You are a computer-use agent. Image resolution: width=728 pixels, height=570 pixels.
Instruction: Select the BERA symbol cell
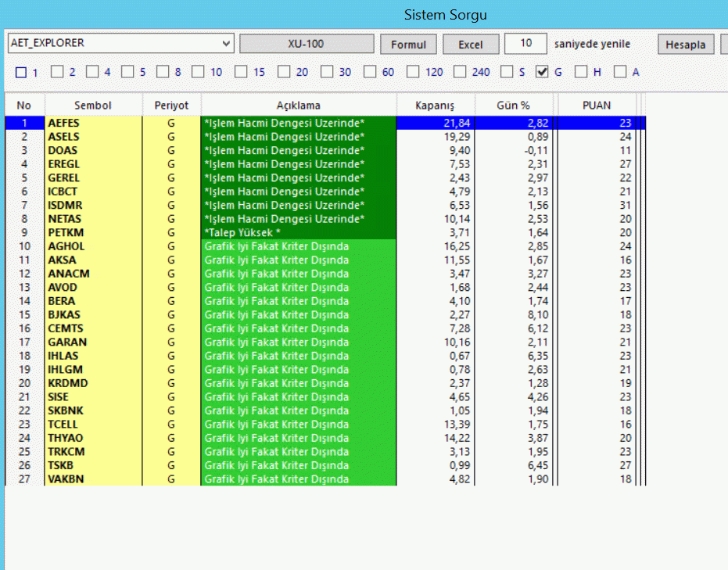point(93,301)
